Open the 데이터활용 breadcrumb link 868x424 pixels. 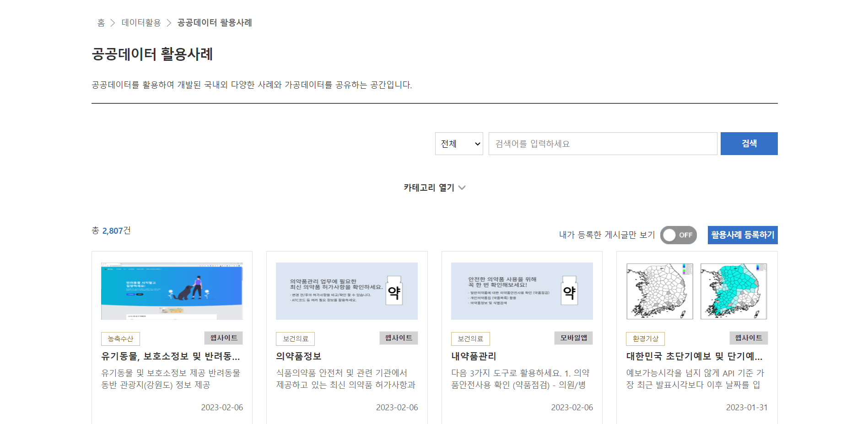141,23
